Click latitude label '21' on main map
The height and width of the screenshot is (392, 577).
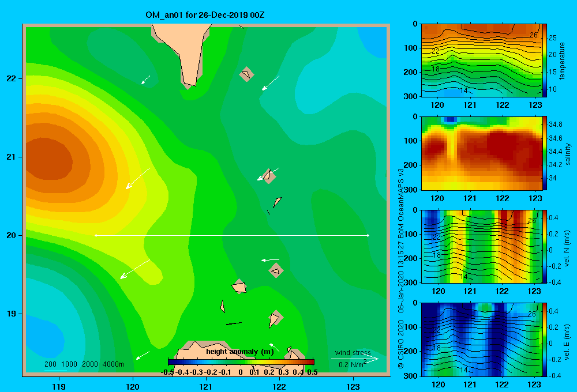click(12, 157)
